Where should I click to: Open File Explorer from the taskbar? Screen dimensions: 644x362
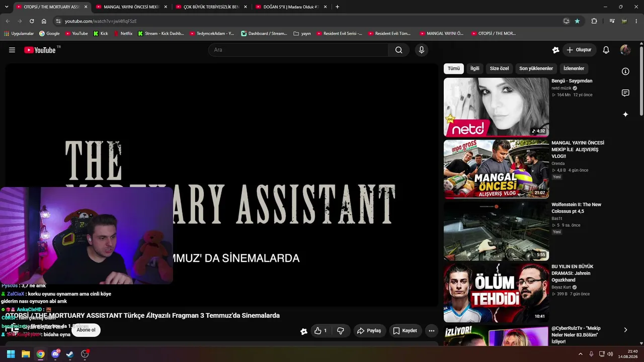[x=26, y=354]
